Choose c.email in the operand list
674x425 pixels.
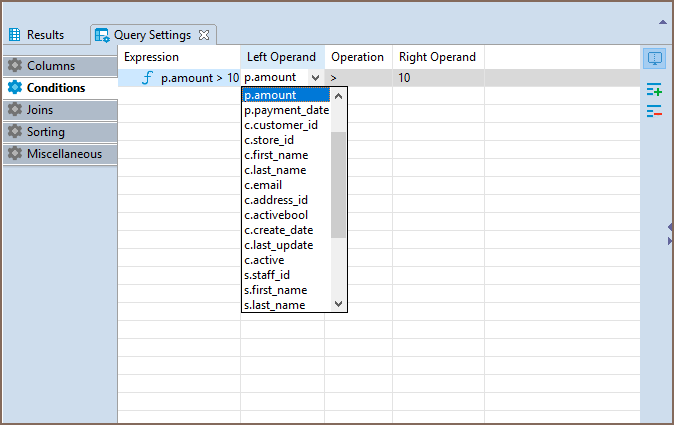263,185
